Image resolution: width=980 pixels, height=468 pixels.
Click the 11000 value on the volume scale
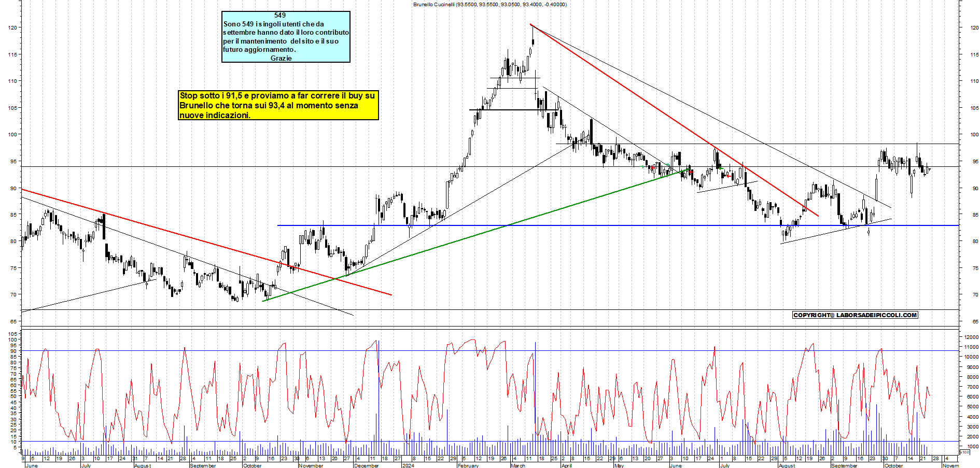971,347
